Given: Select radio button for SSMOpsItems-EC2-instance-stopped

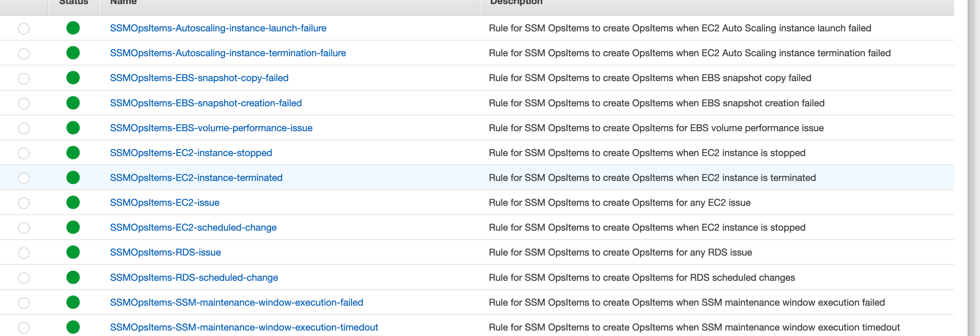Looking at the screenshot, I should click(x=24, y=153).
